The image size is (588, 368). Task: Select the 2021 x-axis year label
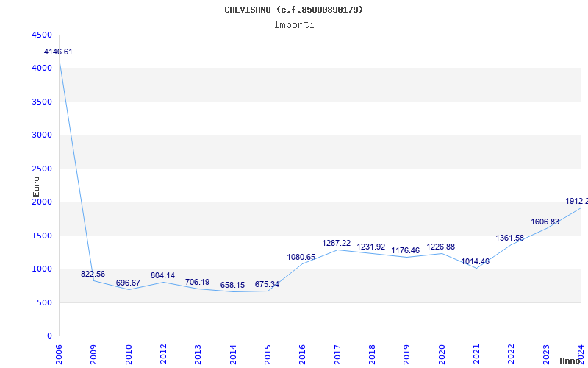tap(476, 354)
